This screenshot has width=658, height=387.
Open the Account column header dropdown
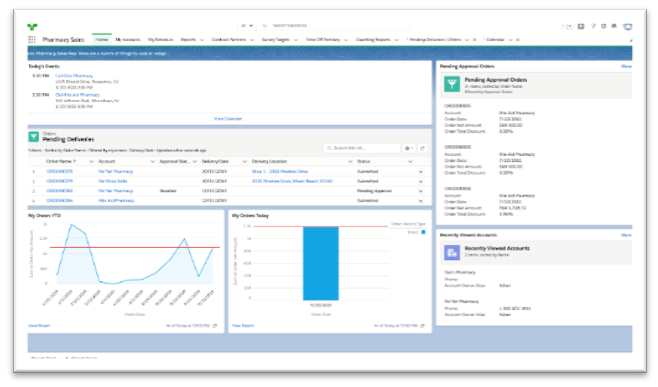(152, 162)
